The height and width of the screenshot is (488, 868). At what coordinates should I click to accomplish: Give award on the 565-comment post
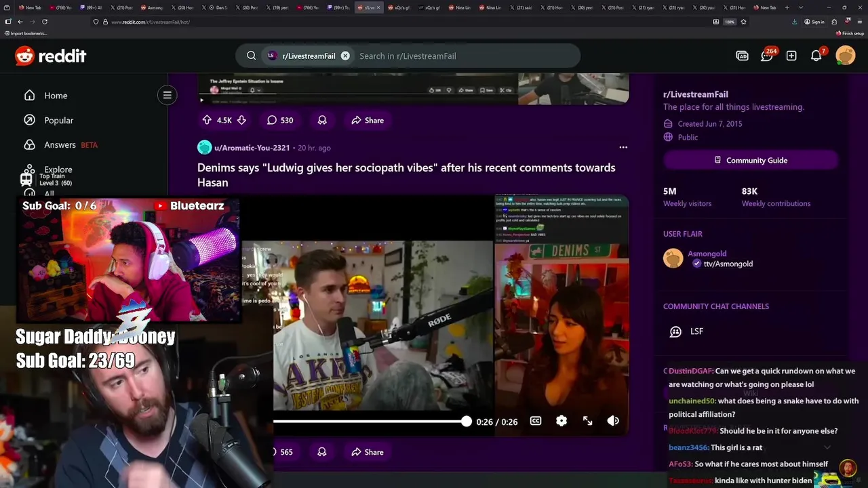322,452
